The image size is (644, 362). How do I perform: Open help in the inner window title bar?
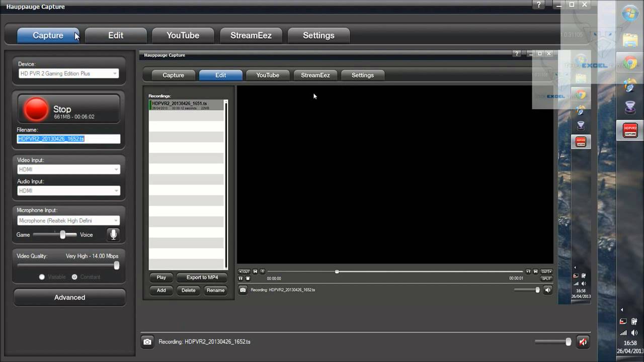tap(516, 54)
